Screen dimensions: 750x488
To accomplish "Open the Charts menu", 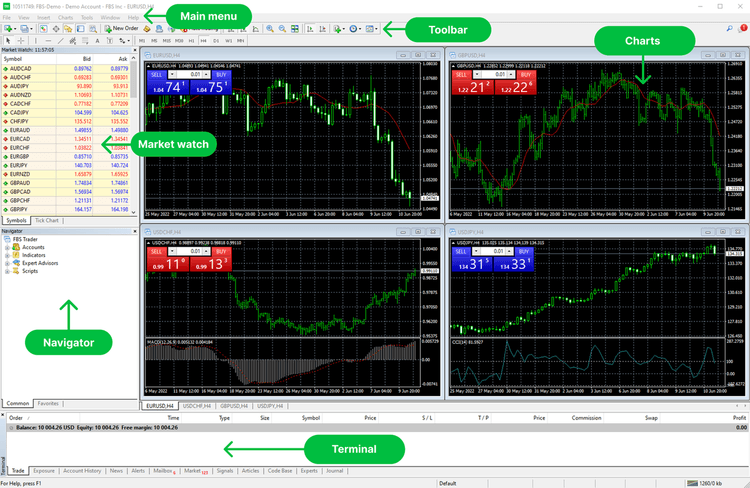I will 66,17.
